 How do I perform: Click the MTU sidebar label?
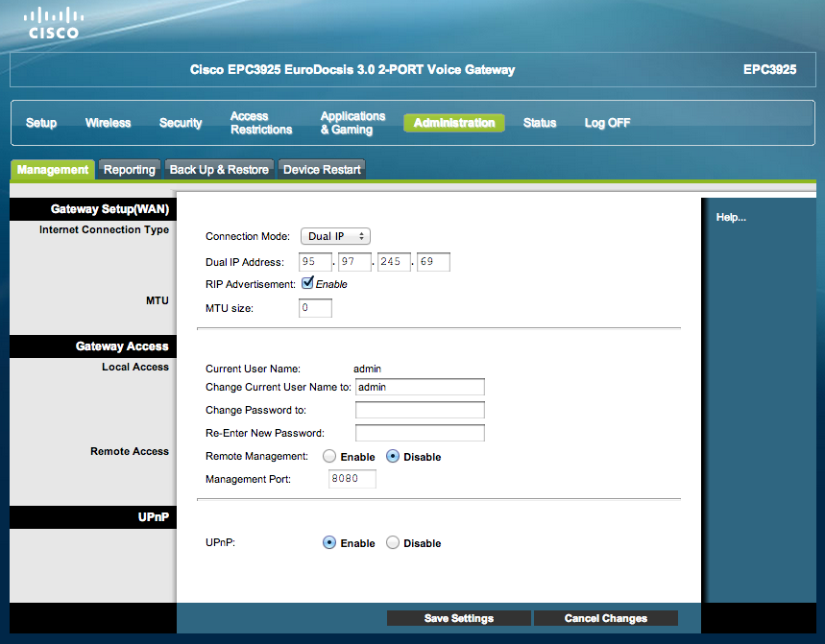pos(158,300)
